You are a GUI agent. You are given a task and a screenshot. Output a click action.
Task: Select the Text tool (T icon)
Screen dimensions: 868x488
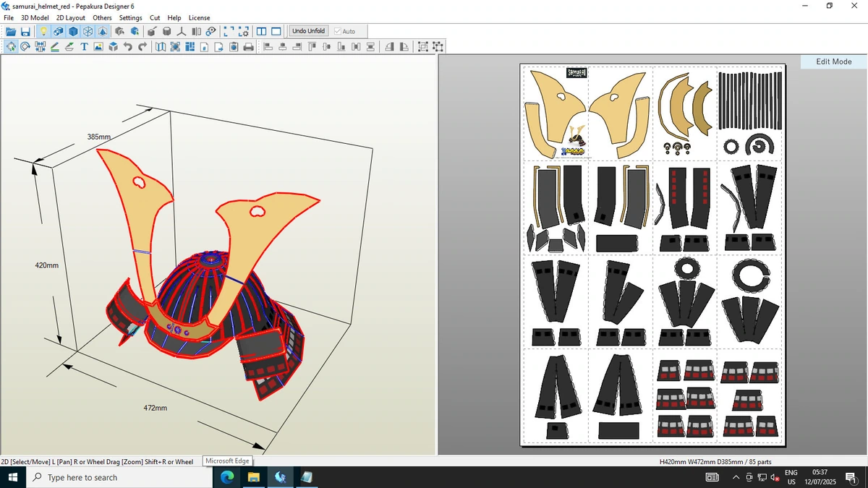point(84,47)
